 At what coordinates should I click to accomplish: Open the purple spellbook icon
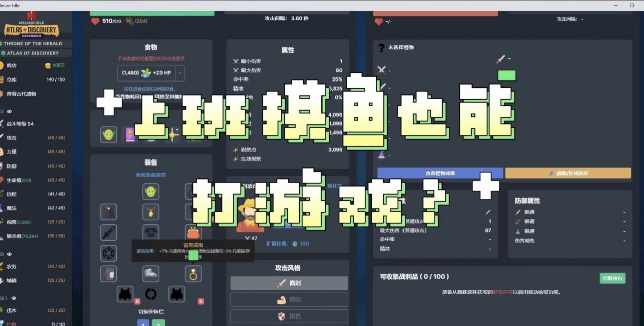click(130, 135)
